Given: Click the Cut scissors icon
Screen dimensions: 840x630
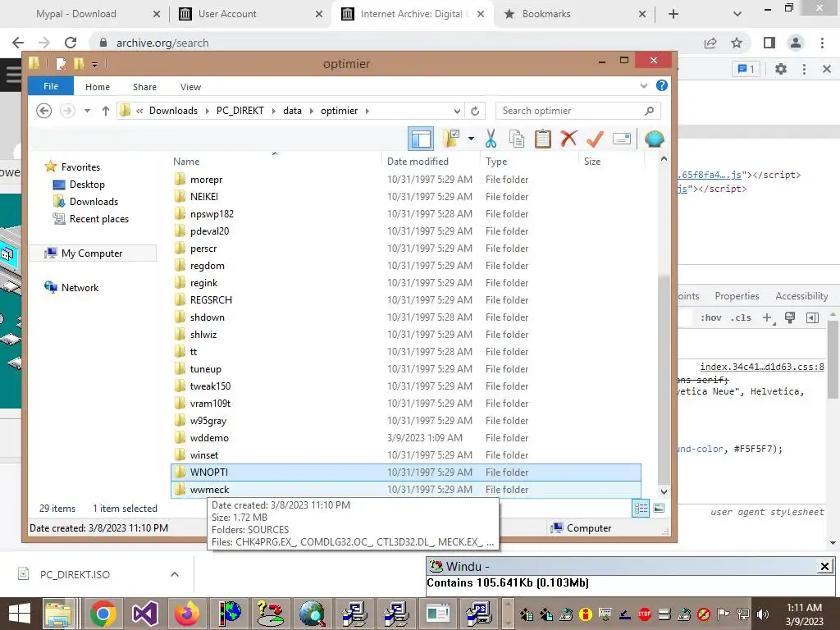Looking at the screenshot, I should (x=491, y=139).
